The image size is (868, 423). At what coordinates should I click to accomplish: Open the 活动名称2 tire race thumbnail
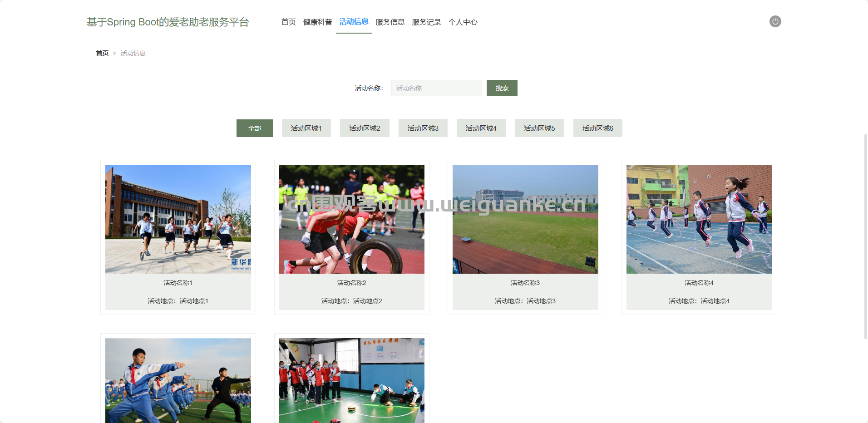pos(351,219)
